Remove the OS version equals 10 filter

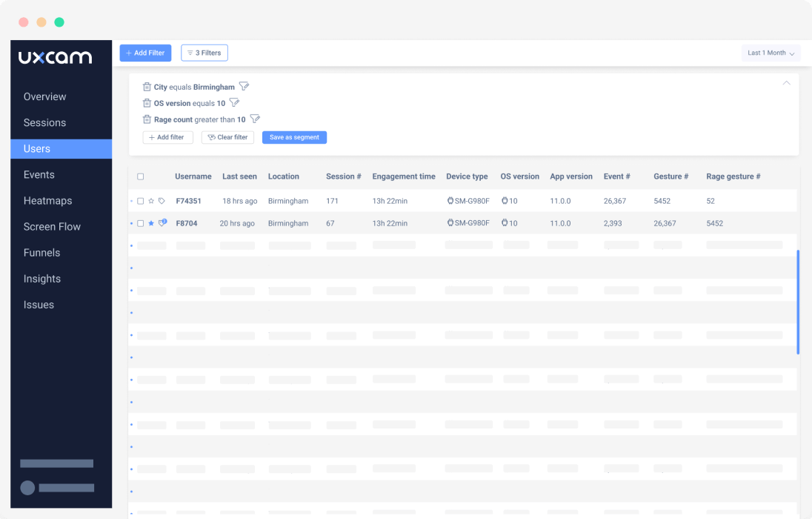click(x=147, y=103)
